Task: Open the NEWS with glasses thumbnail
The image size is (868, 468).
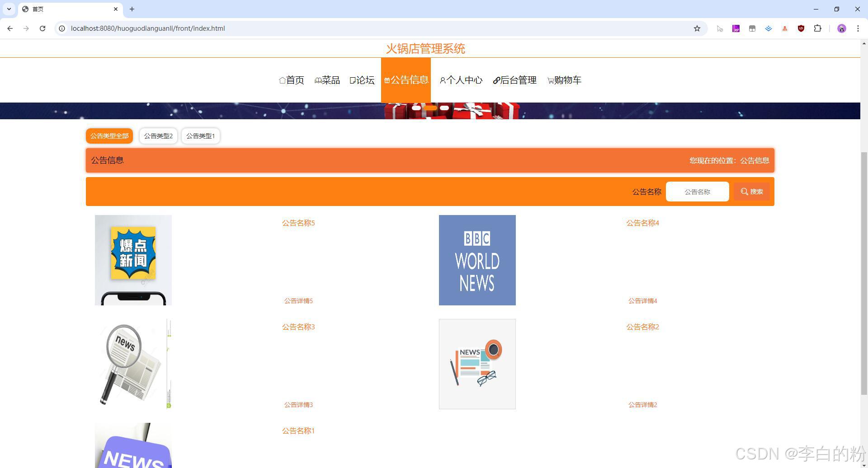Action: tap(477, 364)
